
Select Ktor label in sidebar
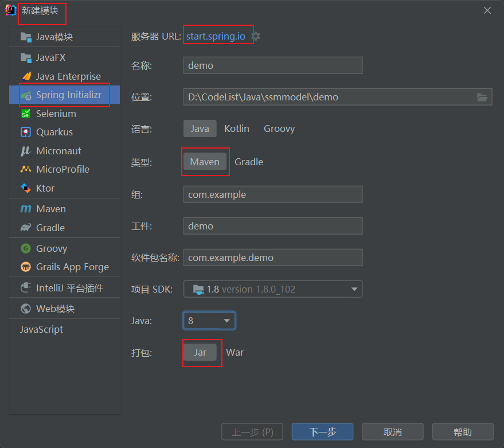click(45, 188)
